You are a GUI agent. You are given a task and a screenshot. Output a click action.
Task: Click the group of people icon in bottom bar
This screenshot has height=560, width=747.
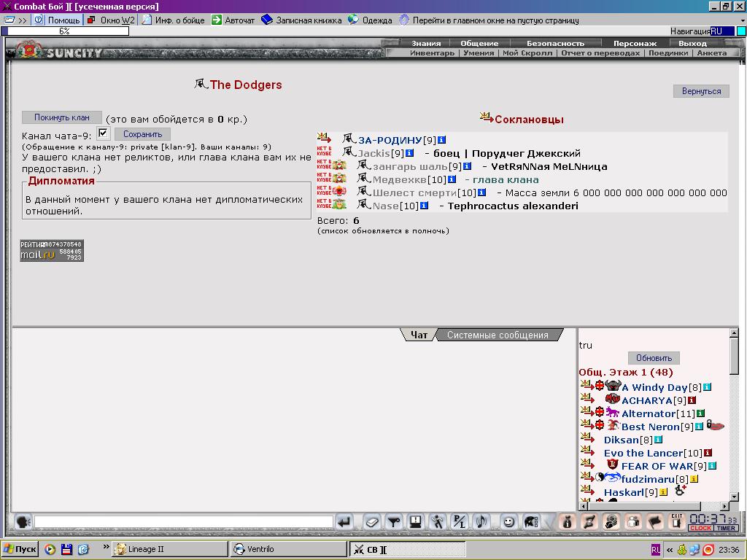point(633,522)
